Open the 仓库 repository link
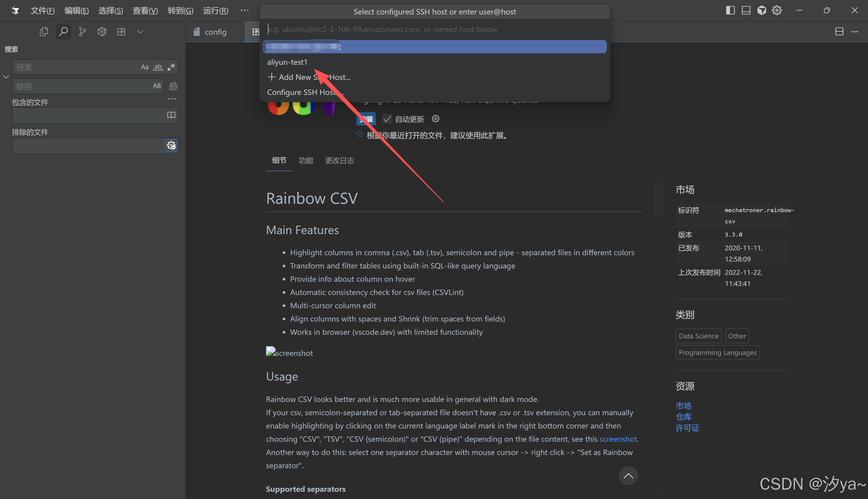This screenshot has width=868, height=499. [683, 417]
